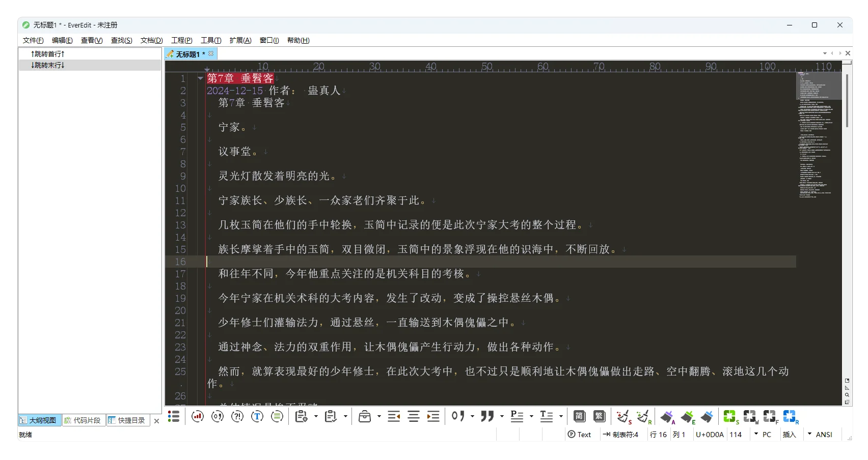Click the clipboard with checkmark icon
The width and height of the screenshot is (868, 460).
point(331,417)
